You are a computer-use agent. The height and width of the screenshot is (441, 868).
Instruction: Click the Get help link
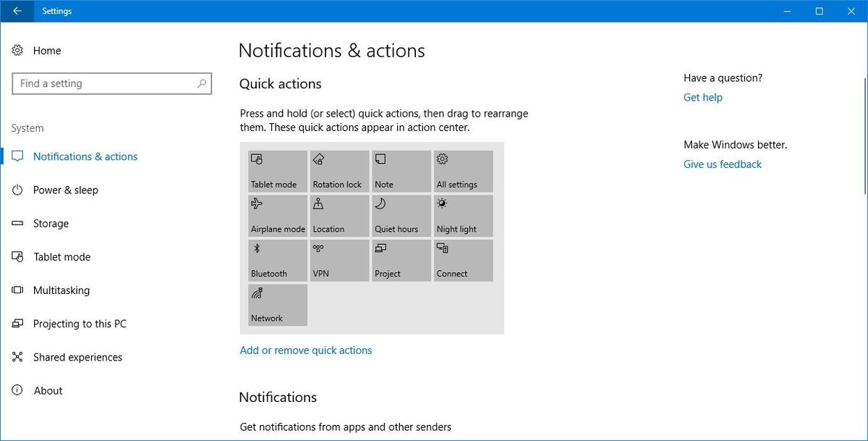pyautogui.click(x=702, y=97)
